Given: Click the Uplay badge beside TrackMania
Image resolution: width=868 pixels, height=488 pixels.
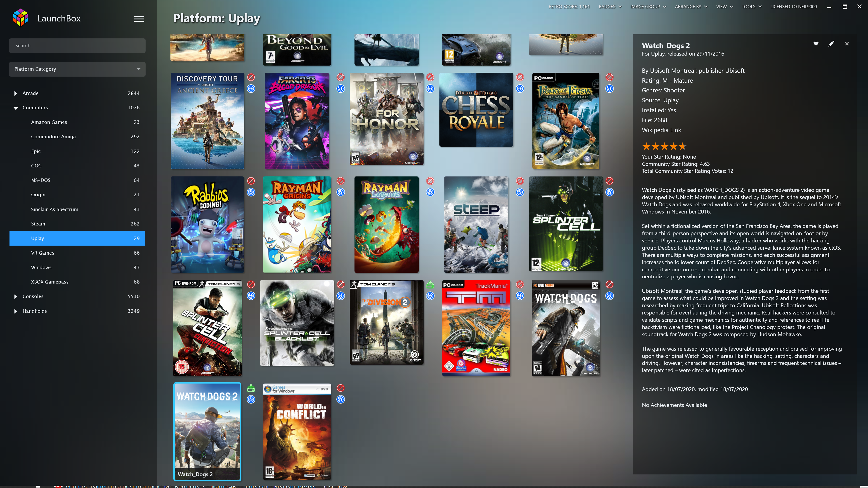Looking at the screenshot, I should (520, 296).
